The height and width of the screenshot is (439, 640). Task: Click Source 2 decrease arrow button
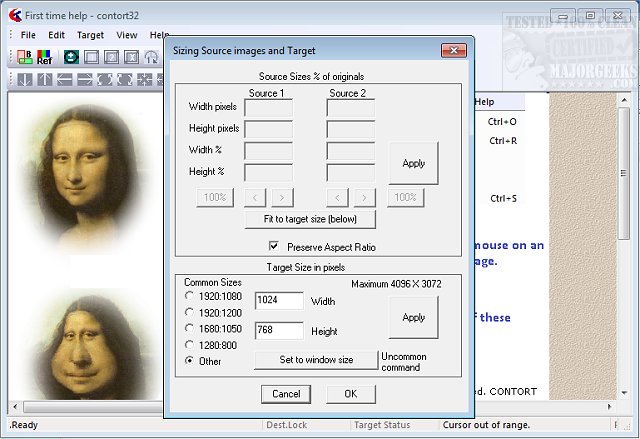338,197
